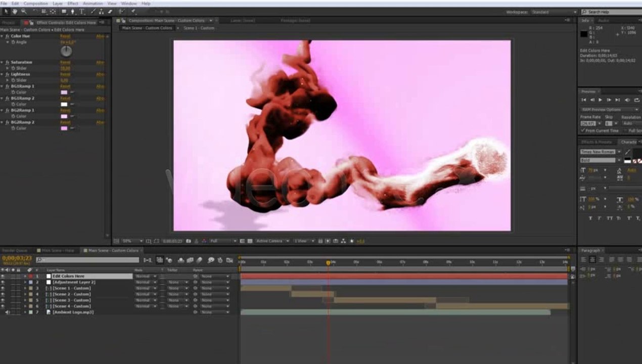Mute audio in Preview panel
Image resolution: width=642 pixels, height=364 pixels.
(627, 100)
